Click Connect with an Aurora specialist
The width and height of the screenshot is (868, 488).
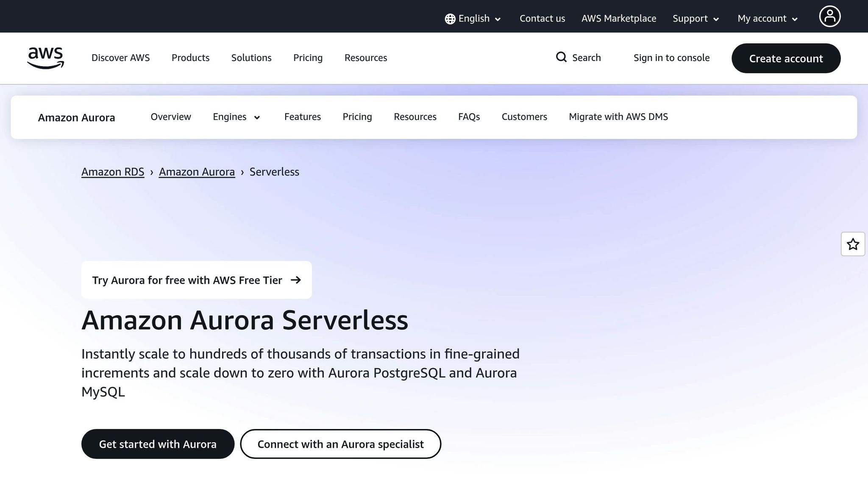(340, 444)
